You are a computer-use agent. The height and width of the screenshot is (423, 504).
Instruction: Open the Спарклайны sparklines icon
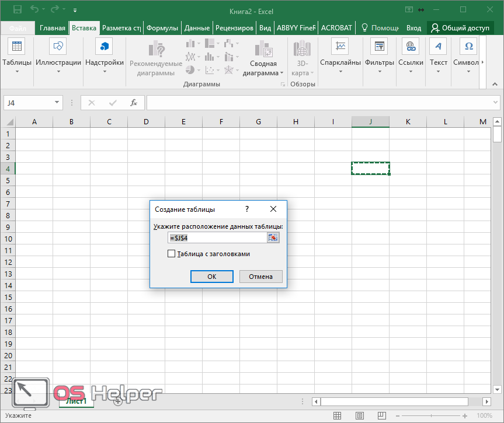(x=340, y=47)
